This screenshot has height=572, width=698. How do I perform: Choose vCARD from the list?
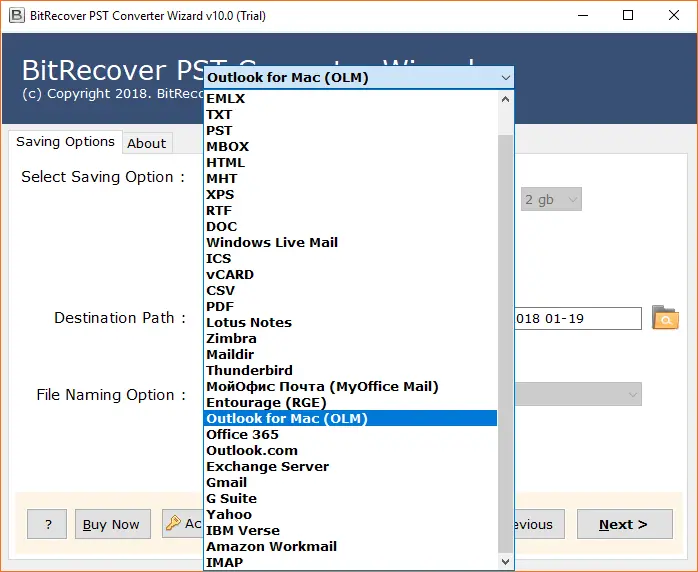(350, 275)
